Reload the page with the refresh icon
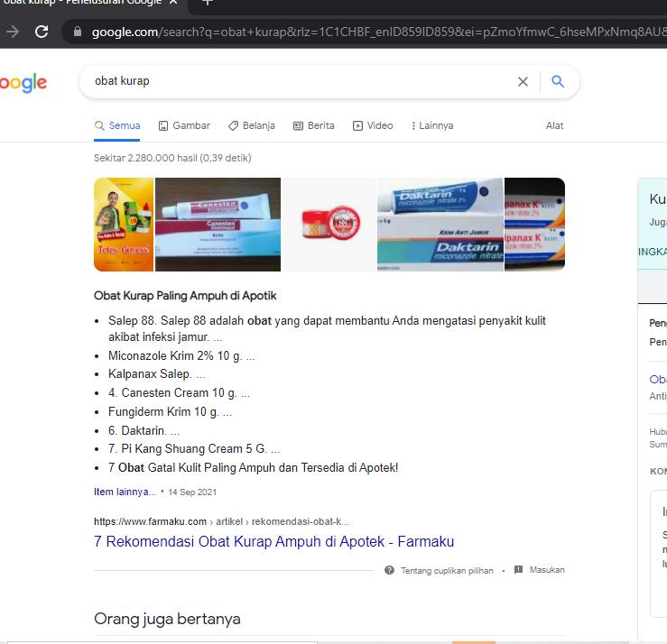Screen dimensions: 667x644 42,32
